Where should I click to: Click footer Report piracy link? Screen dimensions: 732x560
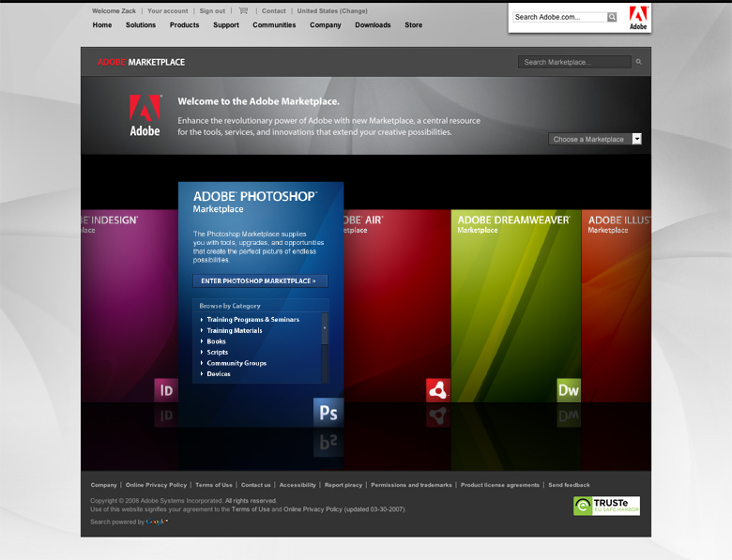pyautogui.click(x=343, y=485)
